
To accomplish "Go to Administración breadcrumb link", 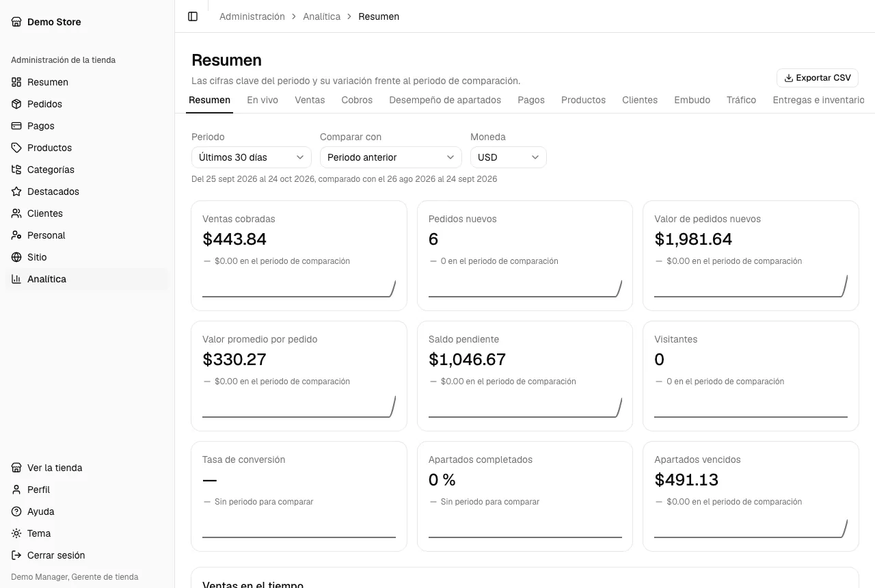I will (x=252, y=16).
